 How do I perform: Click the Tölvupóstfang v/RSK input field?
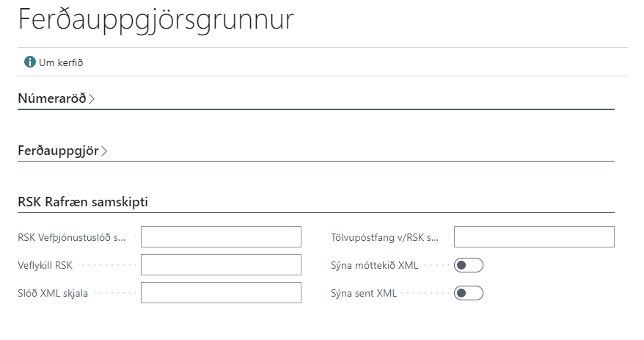(534, 237)
